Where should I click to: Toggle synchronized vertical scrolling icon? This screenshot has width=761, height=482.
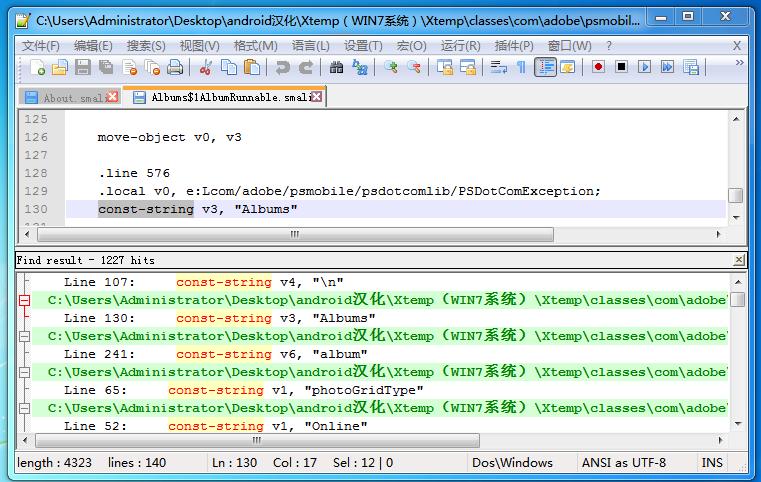(x=445, y=67)
